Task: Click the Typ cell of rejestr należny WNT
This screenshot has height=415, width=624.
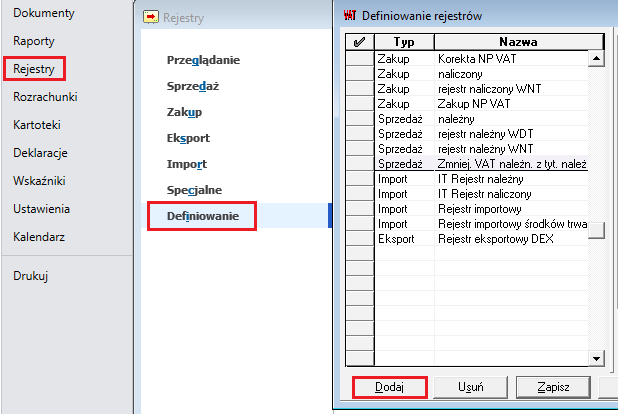Action: pos(404,149)
